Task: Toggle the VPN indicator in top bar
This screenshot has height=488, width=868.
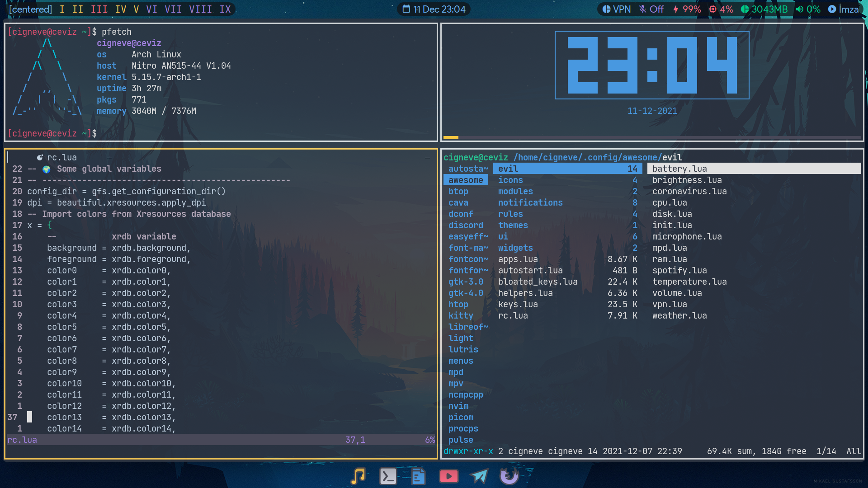Action: point(617,9)
